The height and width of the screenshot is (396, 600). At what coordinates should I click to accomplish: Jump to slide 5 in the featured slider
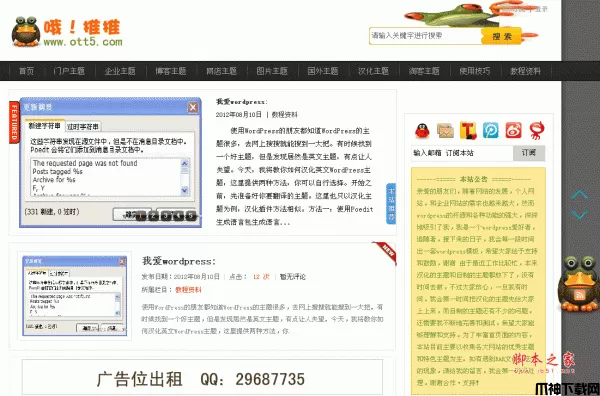[191, 216]
